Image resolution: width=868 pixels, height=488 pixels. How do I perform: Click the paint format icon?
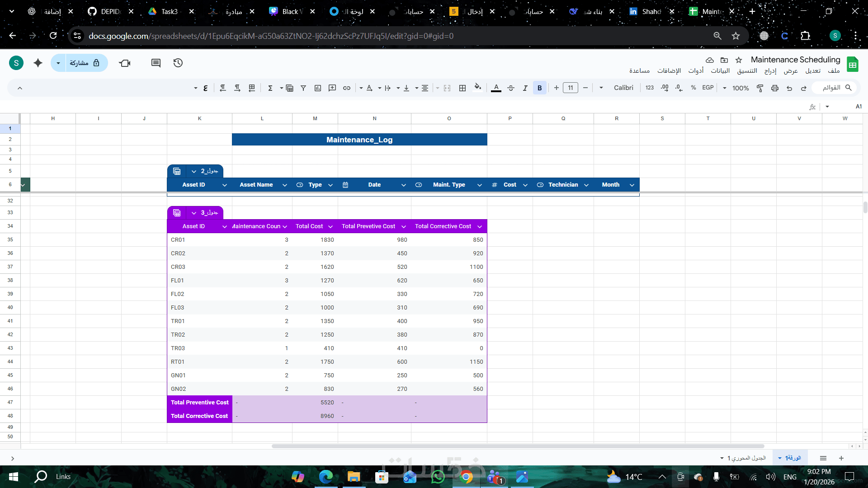point(760,88)
